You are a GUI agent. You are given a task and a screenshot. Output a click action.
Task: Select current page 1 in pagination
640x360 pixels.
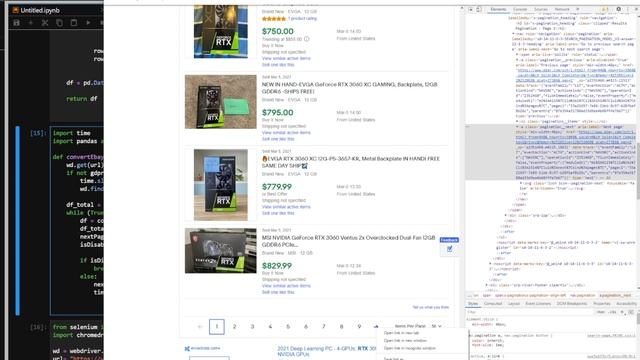tap(217, 327)
